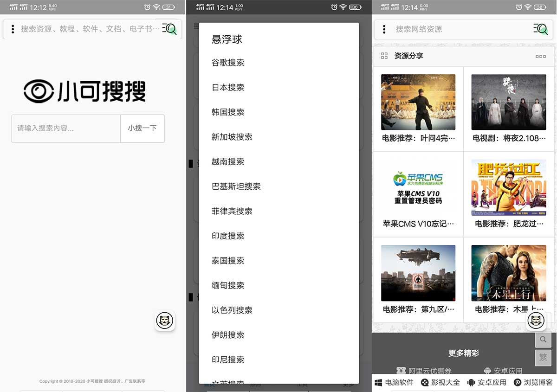Tap search list icon in right phone bar
The width and height of the screenshot is (557, 392).
(x=540, y=29)
